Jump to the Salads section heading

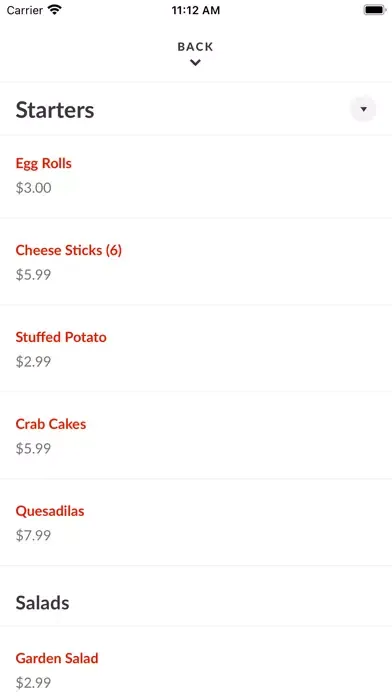pos(43,603)
